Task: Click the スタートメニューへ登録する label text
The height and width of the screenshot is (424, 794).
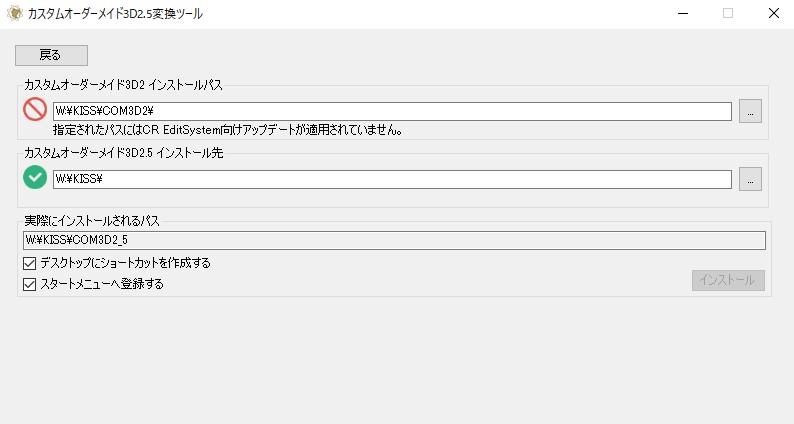Action: [102, 284]
